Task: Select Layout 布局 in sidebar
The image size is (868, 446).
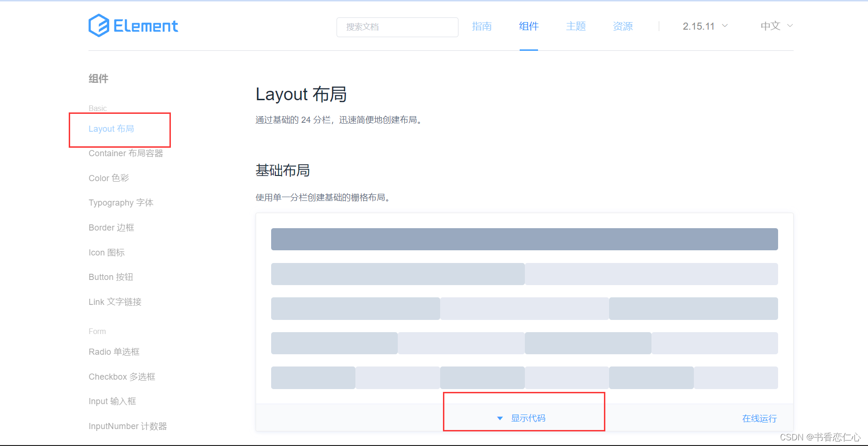Action: (111, 129)
